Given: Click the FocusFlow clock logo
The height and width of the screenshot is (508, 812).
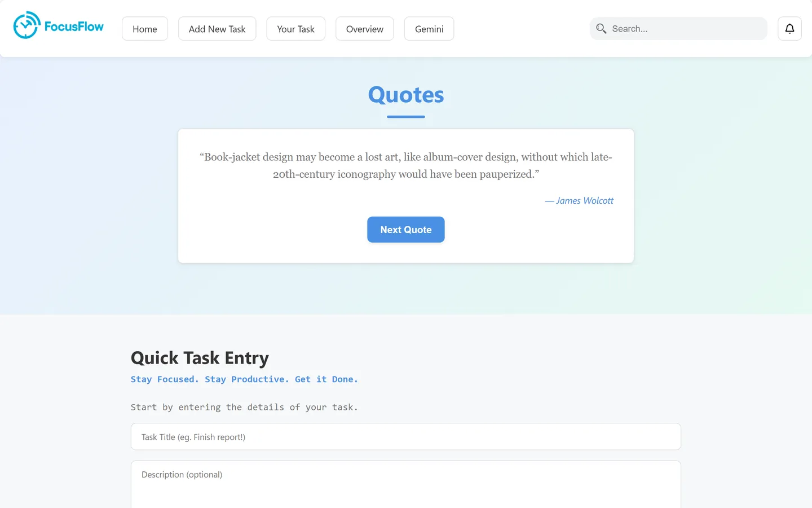Looking at the screenshot, I should pyautogui.click(x=27, y=25).
